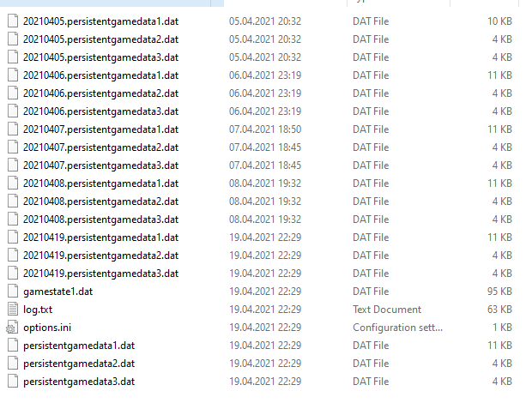Select the persistentgamedata2.dat filename

[x=79, y=364]
